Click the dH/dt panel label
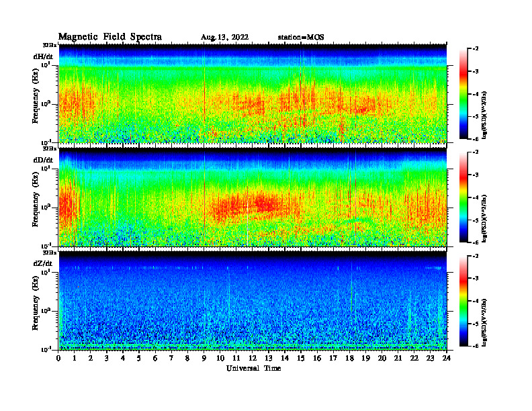This screenshot has width=532, height=411. pyautogui.click(x=43, y=56)
